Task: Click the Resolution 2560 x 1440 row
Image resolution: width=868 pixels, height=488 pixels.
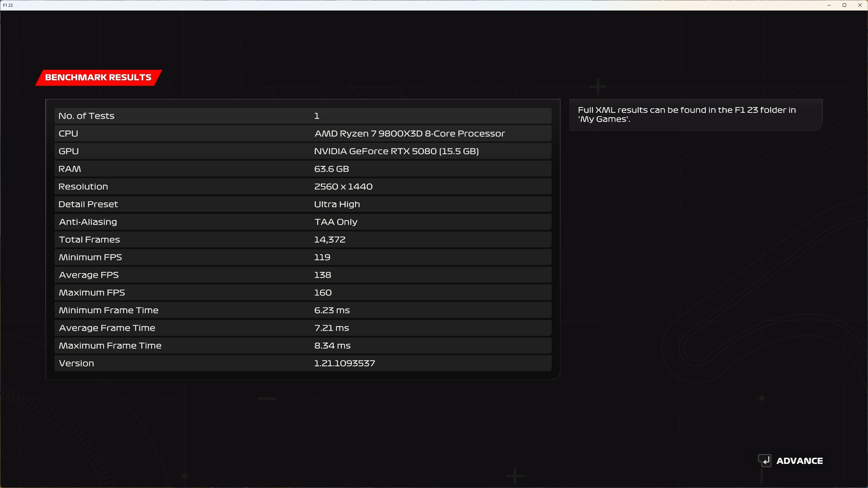Action: point(303,186)
